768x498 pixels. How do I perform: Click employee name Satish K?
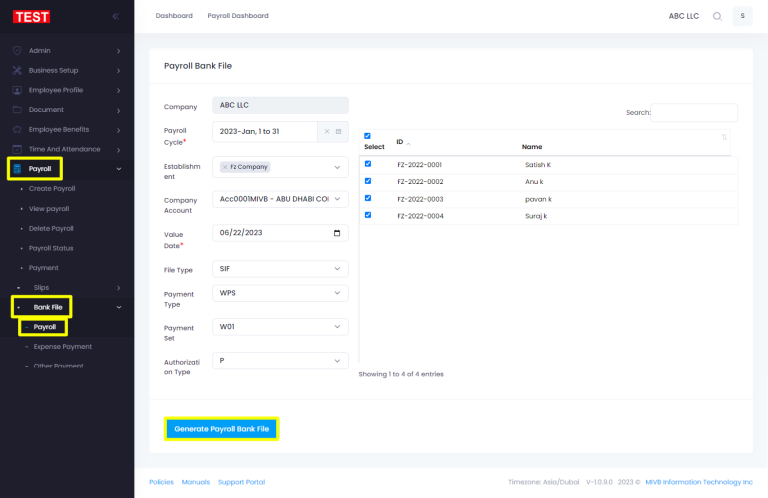(538, 165)
